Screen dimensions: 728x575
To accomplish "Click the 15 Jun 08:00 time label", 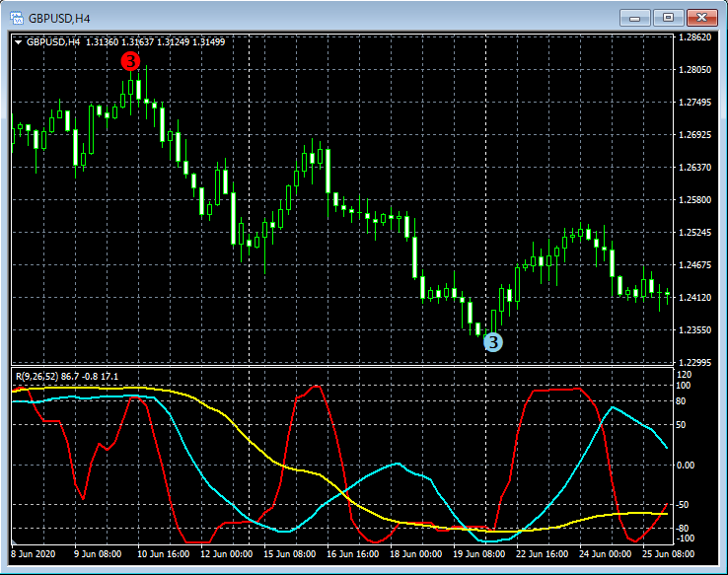I will 290,554.
